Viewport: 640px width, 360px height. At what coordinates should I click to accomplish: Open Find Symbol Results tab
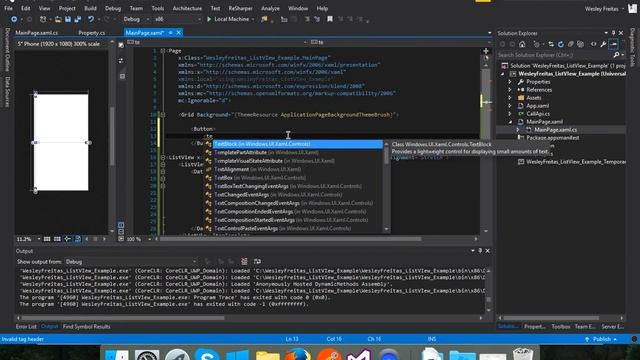click(x=87, y=327)
